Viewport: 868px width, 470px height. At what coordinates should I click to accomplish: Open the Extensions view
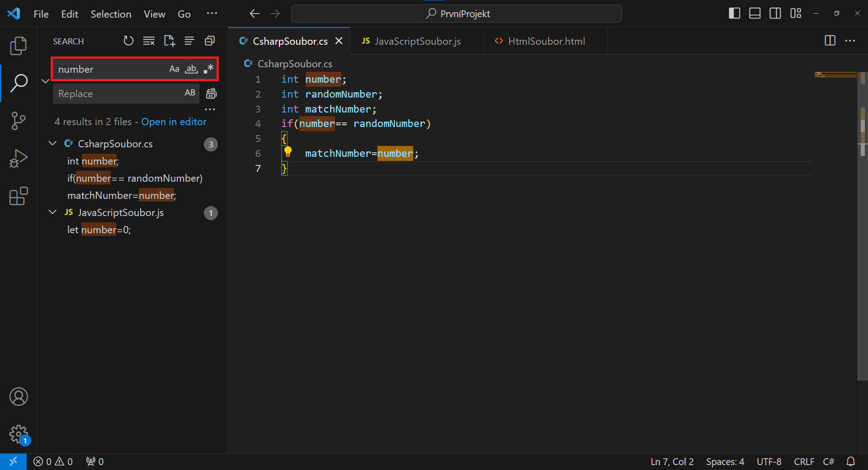[x=19, y=196]
